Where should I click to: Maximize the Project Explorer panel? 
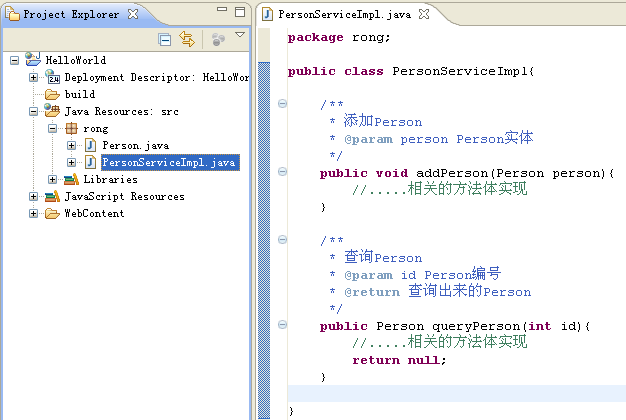240,12
